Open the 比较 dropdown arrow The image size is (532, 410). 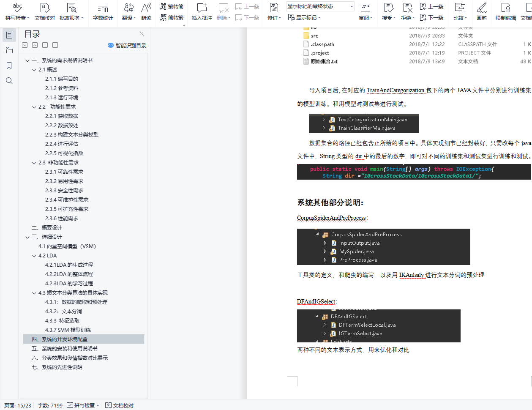point(466,18)
